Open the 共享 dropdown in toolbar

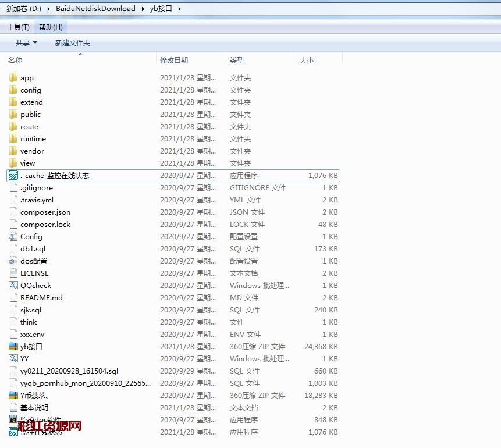click(x=26, y=42)
